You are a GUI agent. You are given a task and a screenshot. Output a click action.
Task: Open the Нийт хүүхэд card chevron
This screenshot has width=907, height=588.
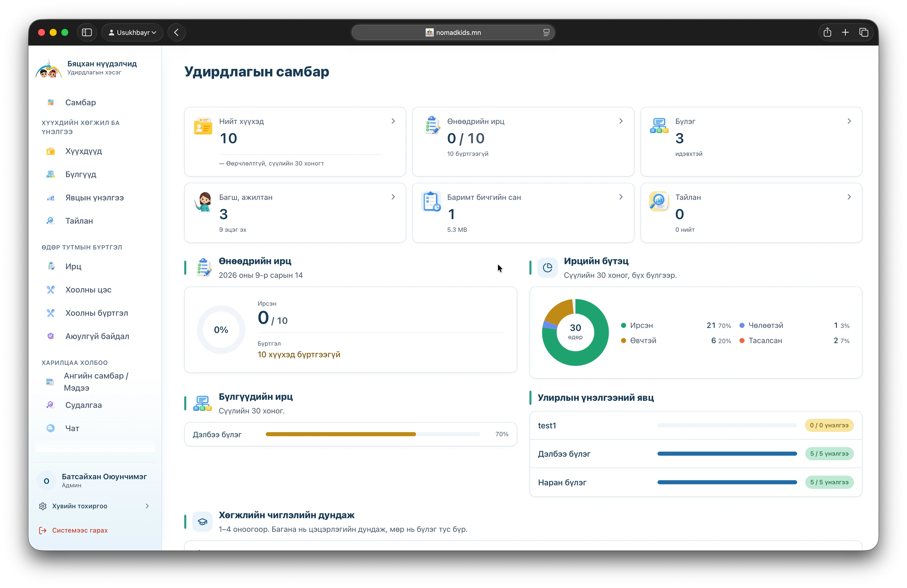coord(393,121)
